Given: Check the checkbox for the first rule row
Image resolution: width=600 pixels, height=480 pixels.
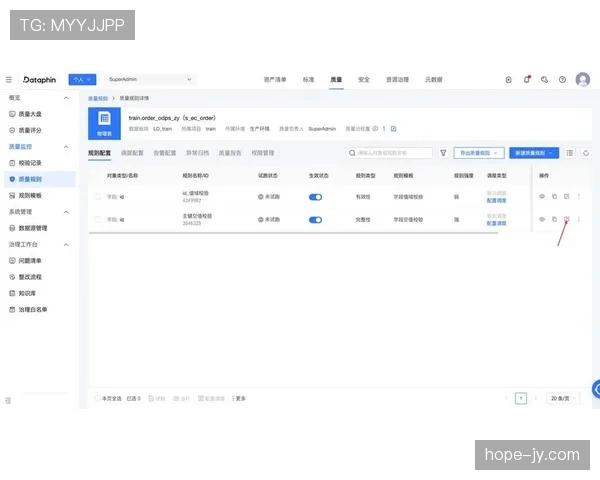Looking at the screenshot, I should (97, 196).
